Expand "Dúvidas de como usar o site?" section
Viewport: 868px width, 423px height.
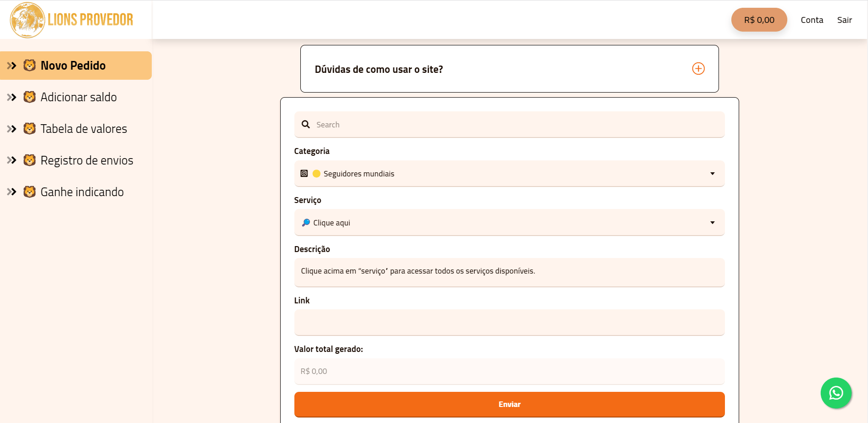379,70
